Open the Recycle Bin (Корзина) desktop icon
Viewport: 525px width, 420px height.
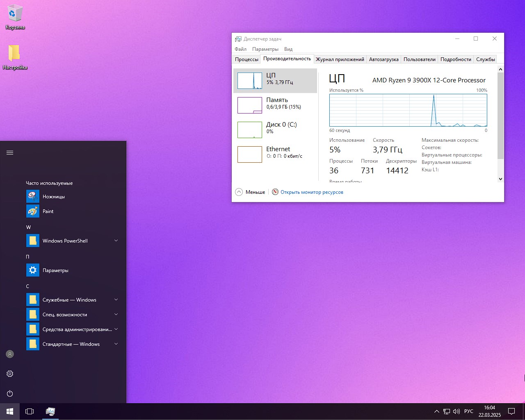coord(15,17)
